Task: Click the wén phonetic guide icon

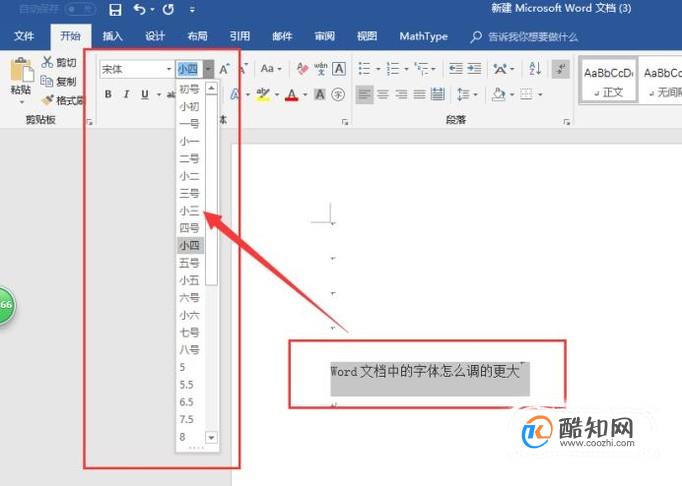Action: 321,68
